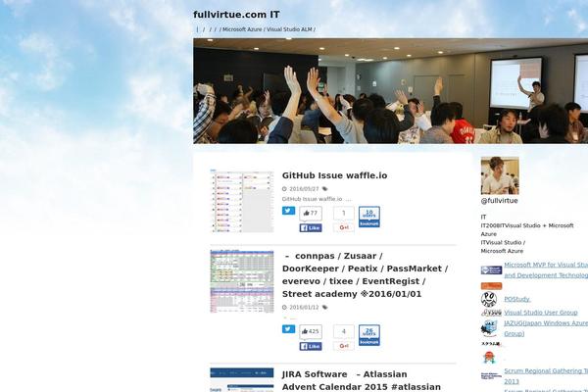Open the connpas comparison table thumbnail
The height and width of the screenshot is (392, 588).
242,281
